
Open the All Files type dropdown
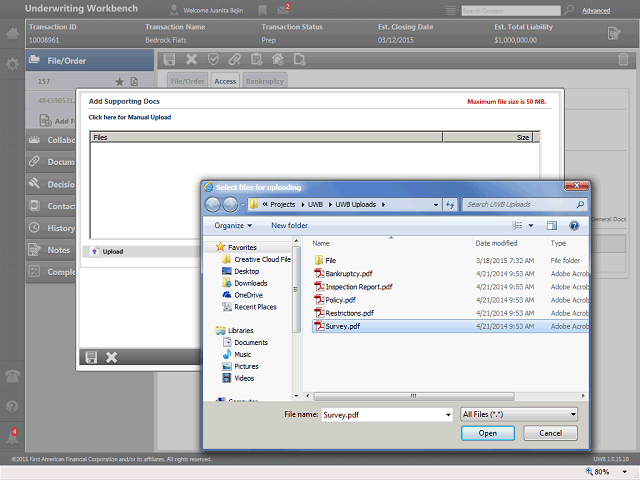[519, 414]
